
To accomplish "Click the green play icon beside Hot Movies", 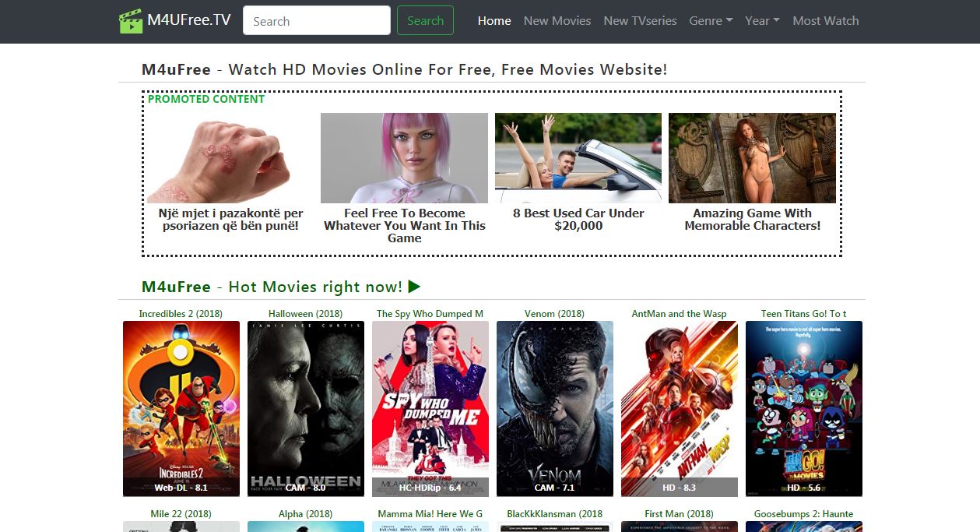I will tap(414, 287).
